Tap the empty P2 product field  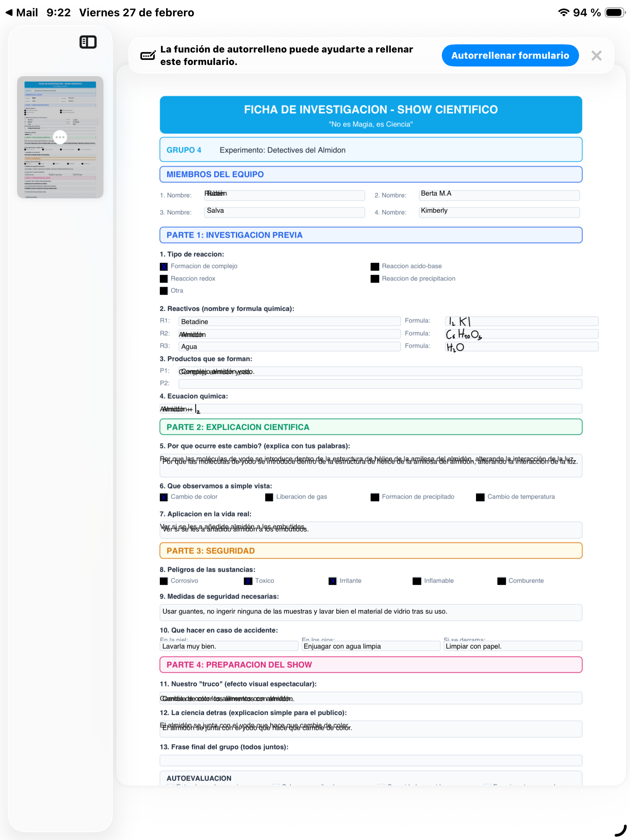(x=380, y=384)
